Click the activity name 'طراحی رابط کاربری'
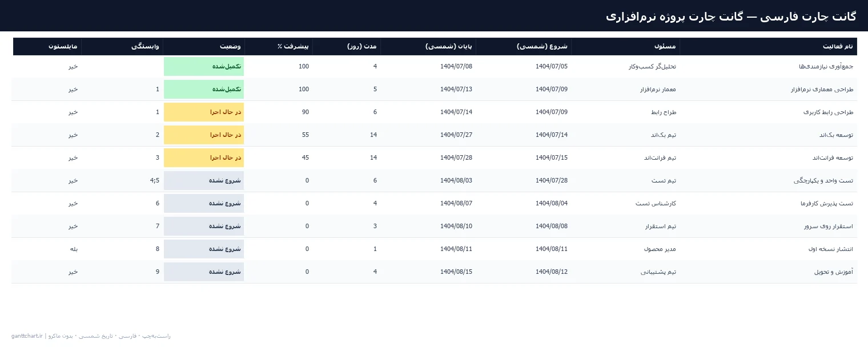This screenshot has width=868, height=348. coord(829,112)
